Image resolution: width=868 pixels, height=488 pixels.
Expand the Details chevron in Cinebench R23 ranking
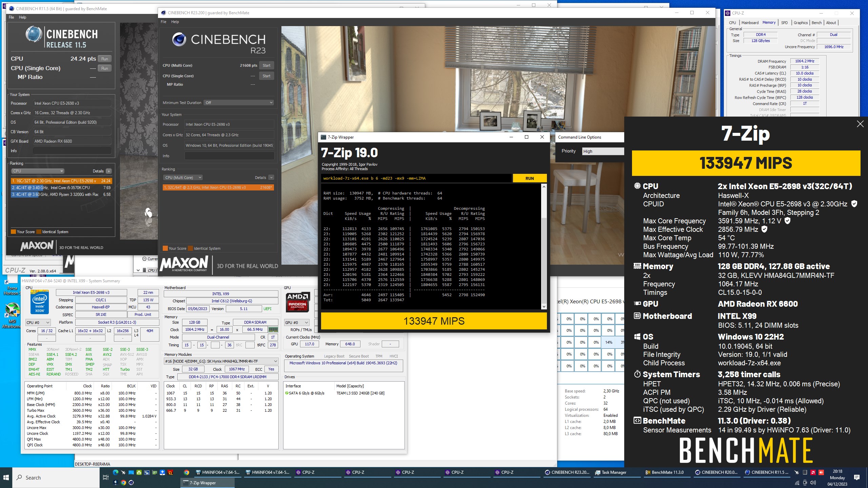pyautogui.click(x=271, y=178)
